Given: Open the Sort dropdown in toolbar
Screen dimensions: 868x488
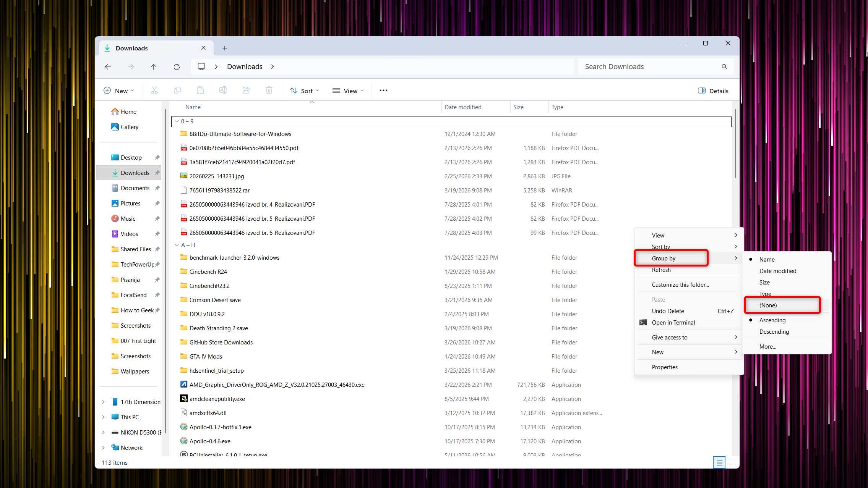Looking at the screenshot, I should [304, 91].
